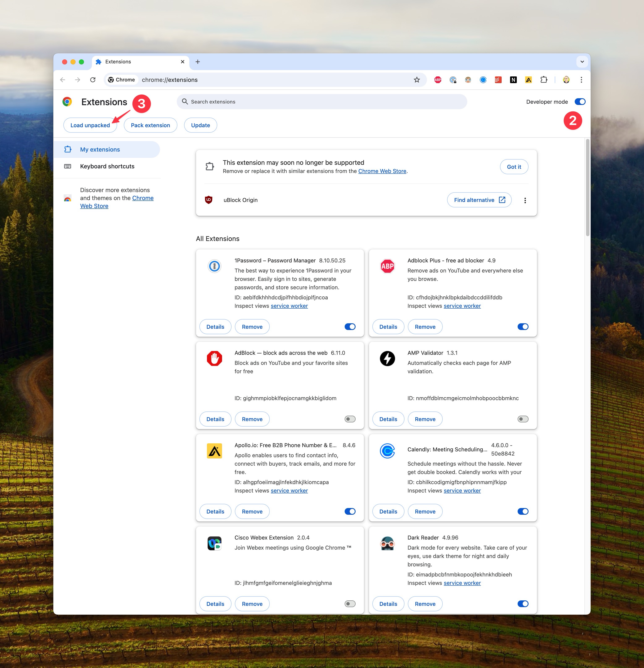Turn off the Developer mode toggle

point(580,102)
